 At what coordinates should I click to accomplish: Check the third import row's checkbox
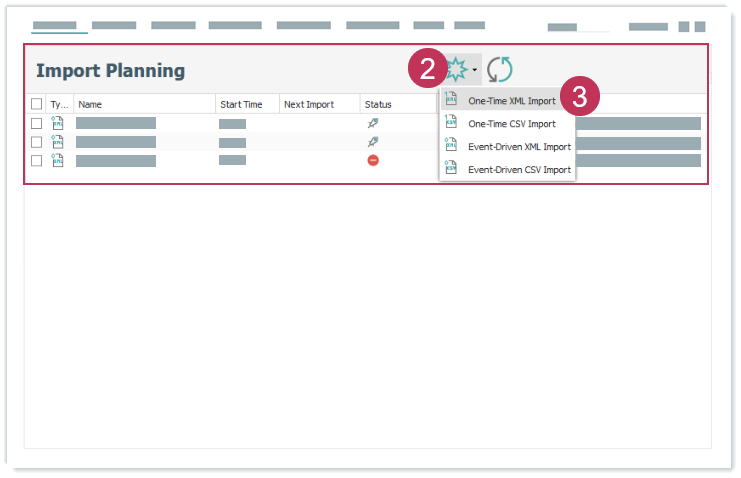(37, 160)
